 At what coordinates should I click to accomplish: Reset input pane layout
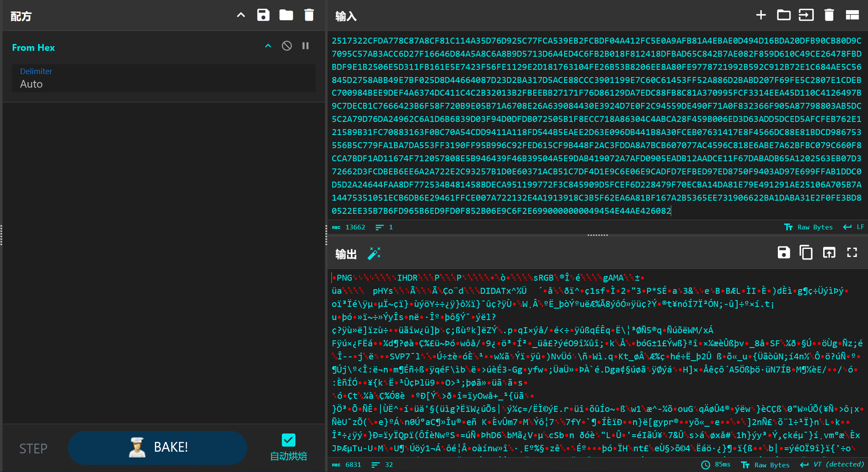852,15
